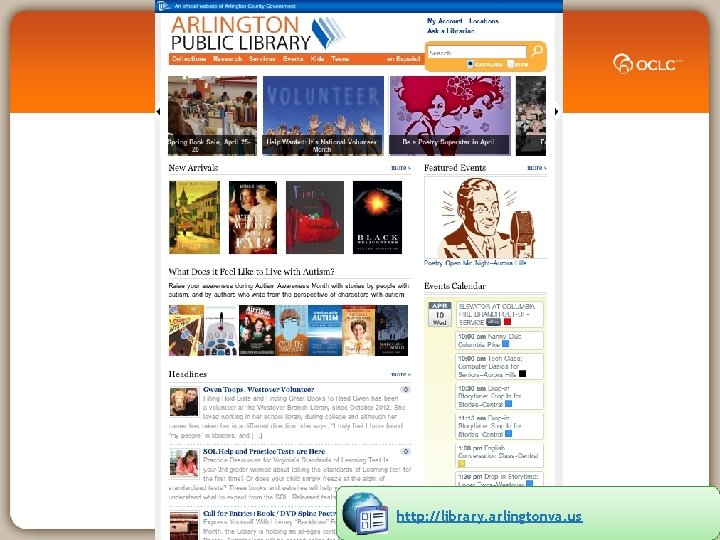The image size is (720, 540).
Task: Open SOL Help and Practice Tests headline
Action: (x=264, y=451)
